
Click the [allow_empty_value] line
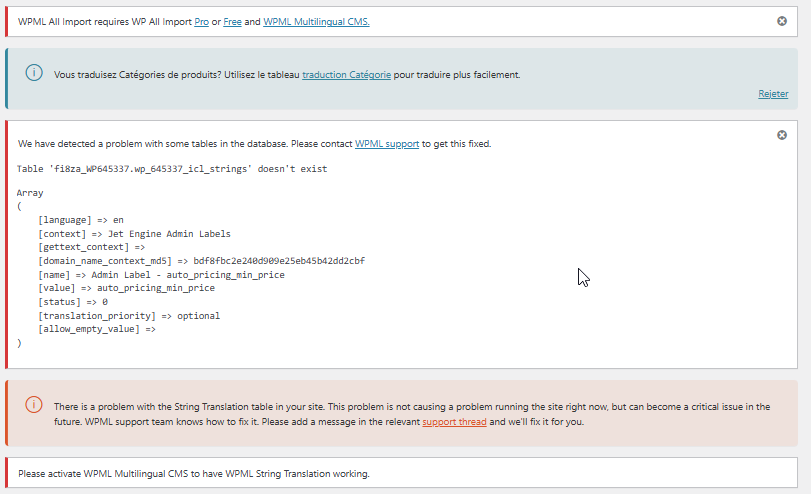pyautogui.click(x=97, y=329)
